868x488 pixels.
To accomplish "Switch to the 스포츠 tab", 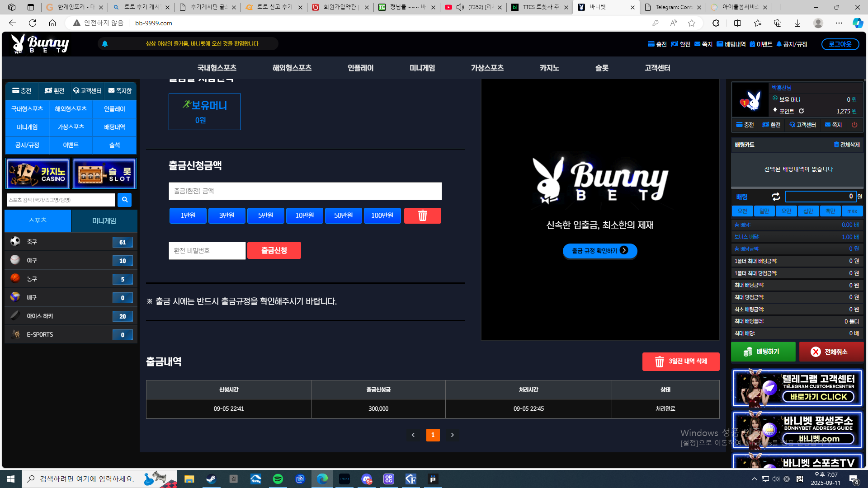I will point(38,221).
